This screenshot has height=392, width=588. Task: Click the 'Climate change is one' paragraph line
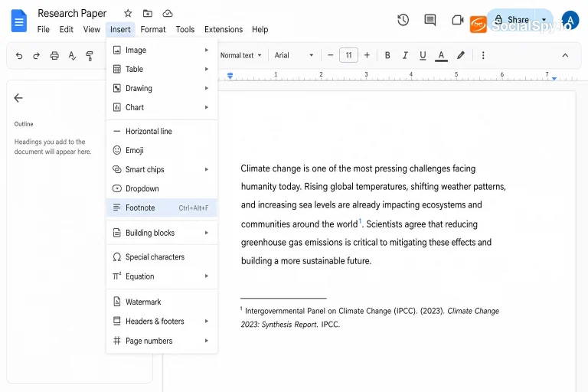(x=358, y=168)
